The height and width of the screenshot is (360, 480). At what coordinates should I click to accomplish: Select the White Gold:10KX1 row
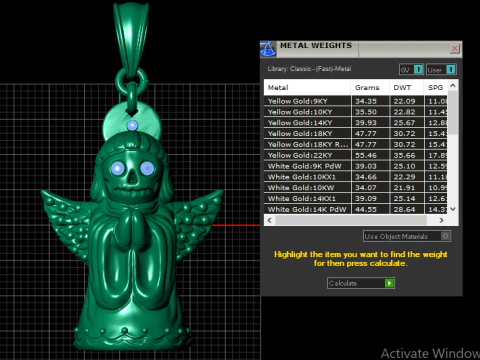coord(356,177)
